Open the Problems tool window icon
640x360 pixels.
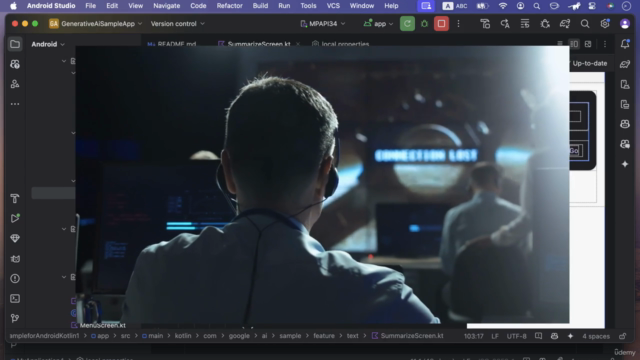click(x=15, y=278)
